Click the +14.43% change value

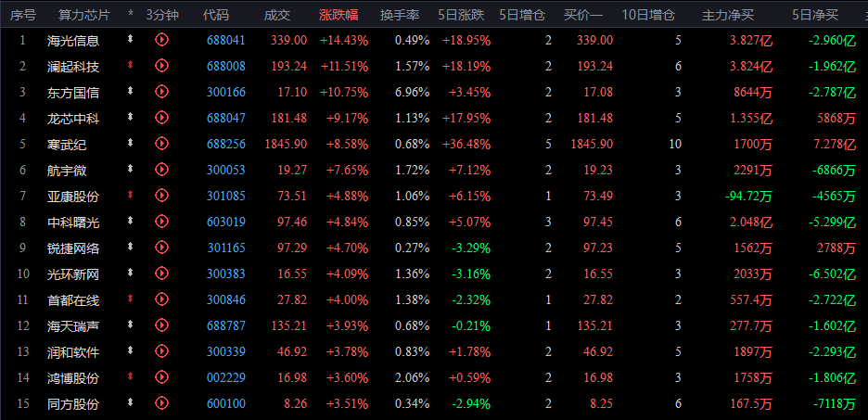coord(344,40)
